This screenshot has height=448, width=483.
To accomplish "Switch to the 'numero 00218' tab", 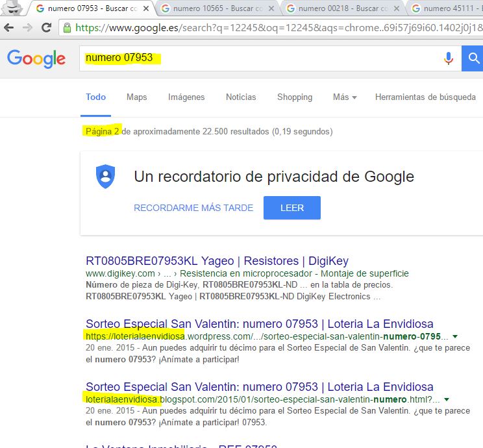I will [x=342, y=8].
